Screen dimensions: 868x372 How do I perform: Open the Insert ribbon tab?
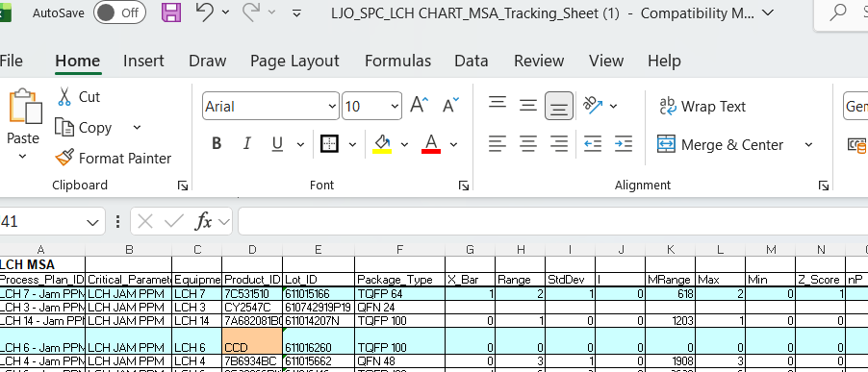pos(143,61)
